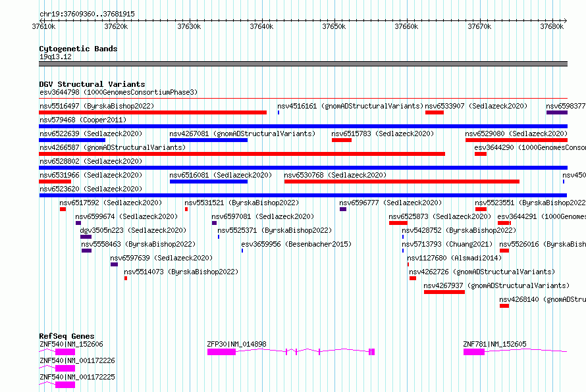Click the nsv6515783 red variant bar
This screenshot has width=586, height=392.
[342, 140]
